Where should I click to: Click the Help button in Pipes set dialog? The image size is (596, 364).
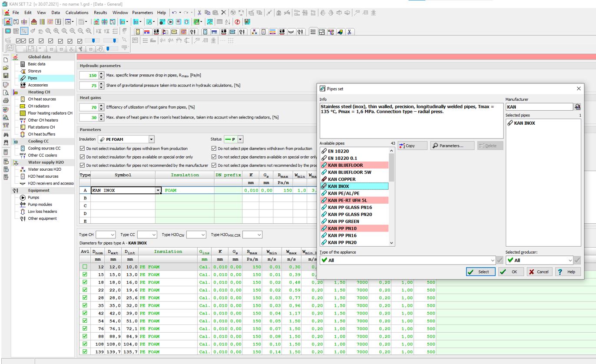point(568,271)
